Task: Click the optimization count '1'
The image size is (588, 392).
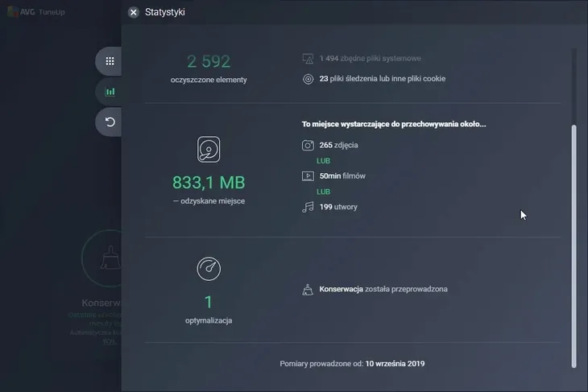Action: click(x=209, y=302)
